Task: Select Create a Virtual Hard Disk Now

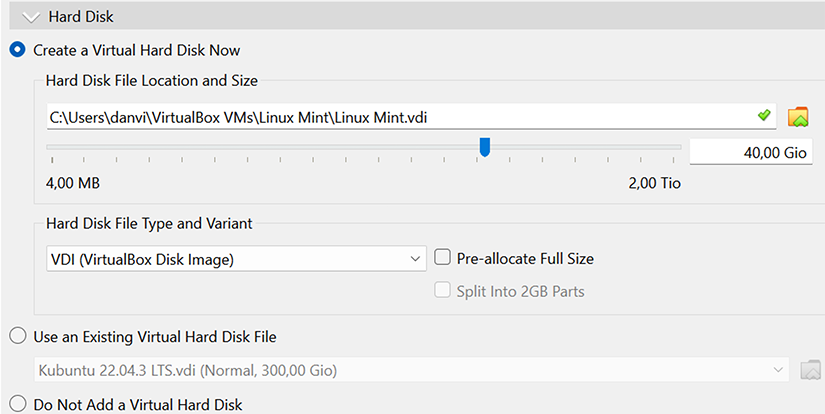Action: click(x=17, y=49)
